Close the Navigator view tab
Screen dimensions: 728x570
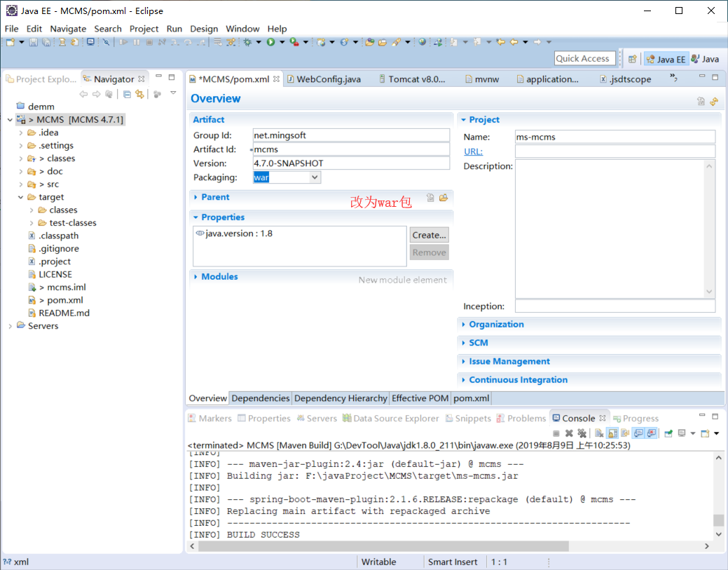pos(141,79)
